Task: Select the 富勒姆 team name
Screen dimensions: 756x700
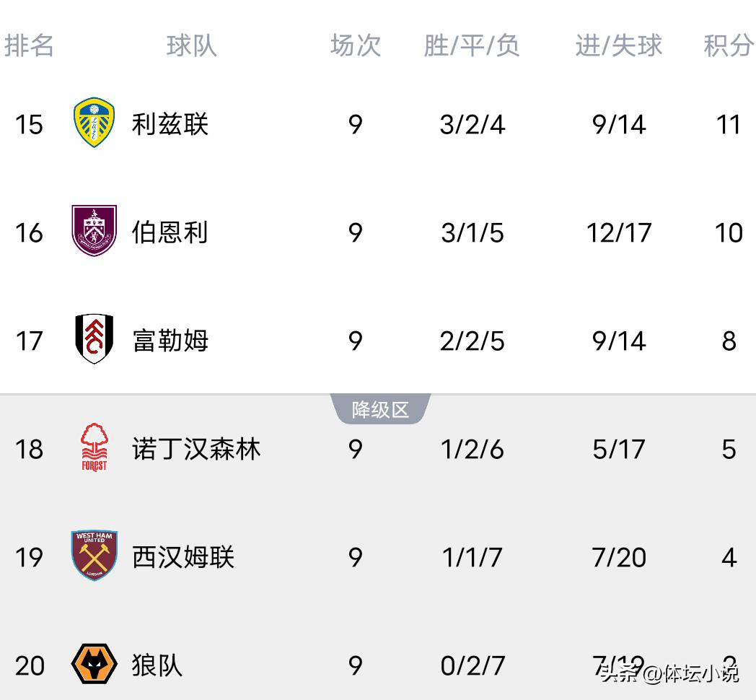Action: pyautogui.click(x=170, y=340)
